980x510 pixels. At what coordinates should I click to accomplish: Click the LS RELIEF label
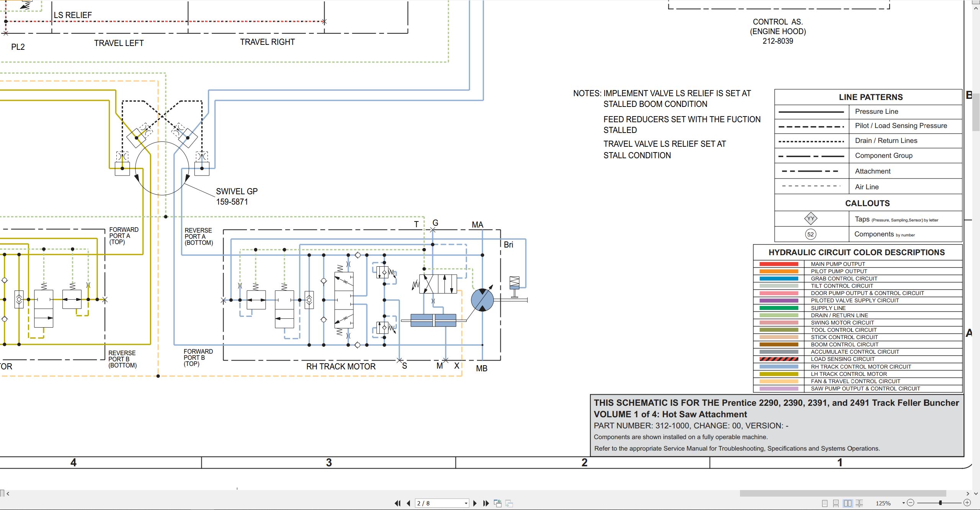click(x=73, y=15)
